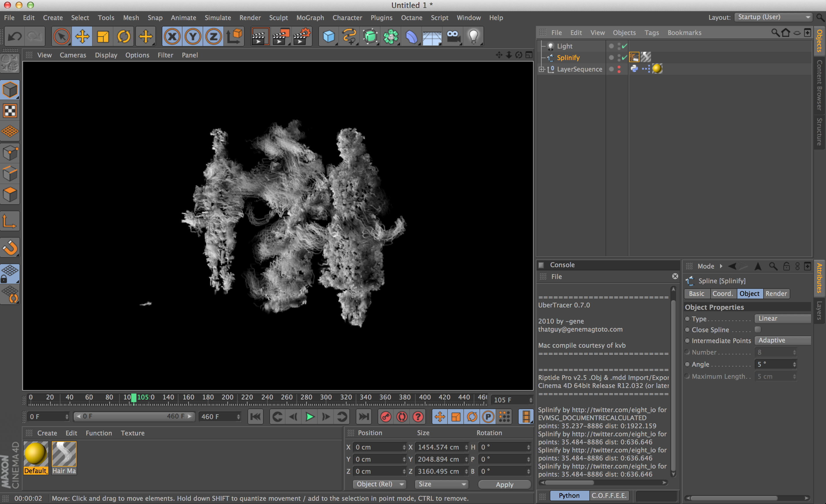Add a camera object

click(x=453, y=36)
